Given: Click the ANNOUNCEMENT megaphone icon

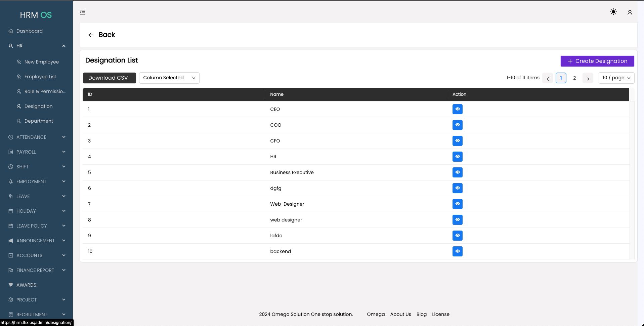Looking at the screenshot, I should [x=11, y=241].
